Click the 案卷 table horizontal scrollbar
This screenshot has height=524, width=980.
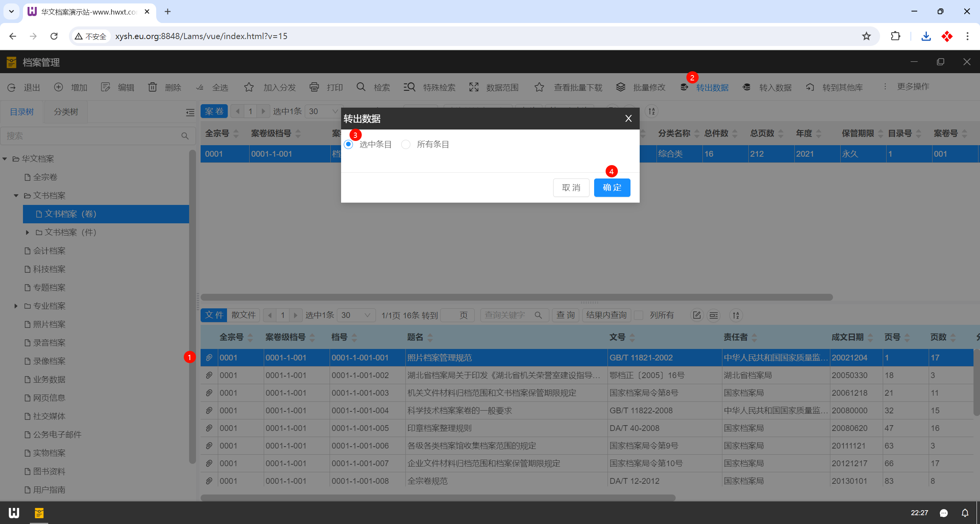tap(516, 297)
